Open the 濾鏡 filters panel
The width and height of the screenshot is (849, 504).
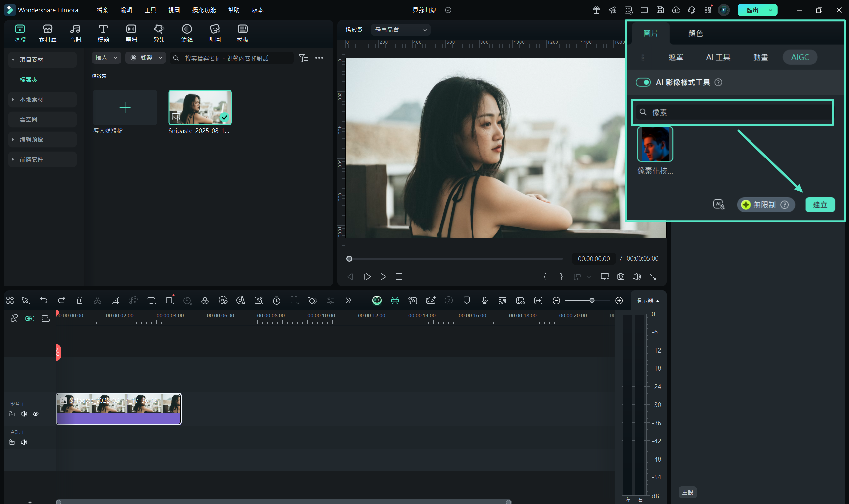pyautogui.click(x=187, y=33)
